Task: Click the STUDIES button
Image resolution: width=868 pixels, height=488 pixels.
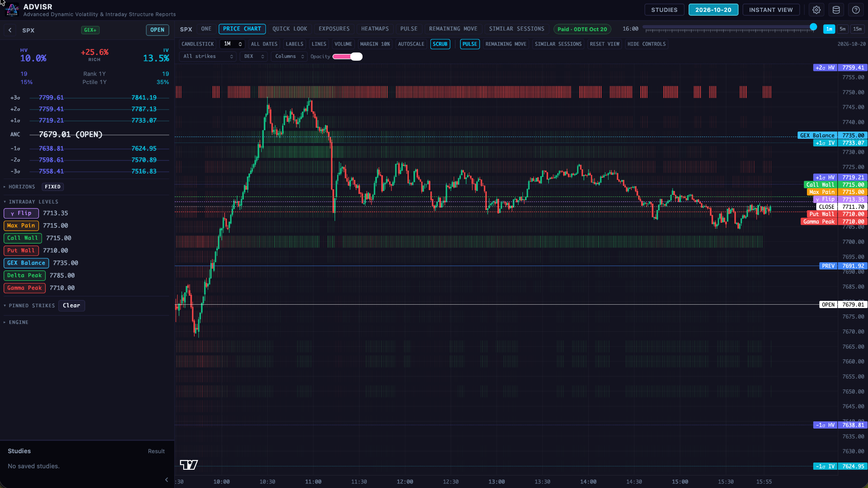Action: point(664,10)
